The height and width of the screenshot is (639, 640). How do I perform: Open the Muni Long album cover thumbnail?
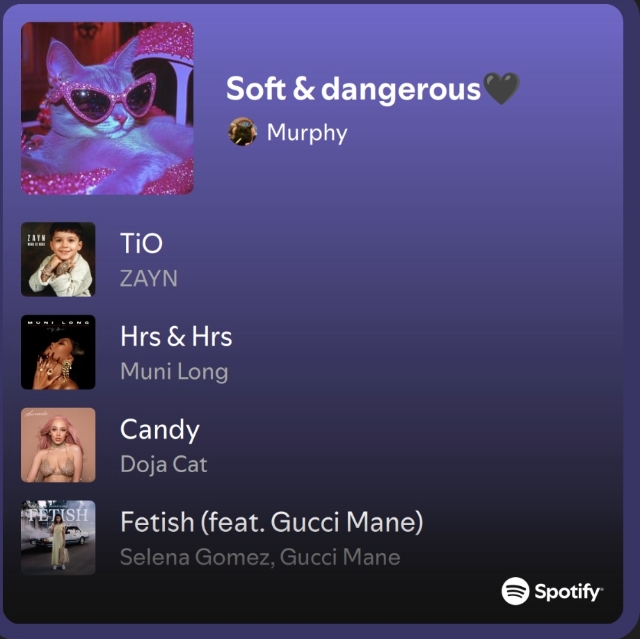[58, 352]
